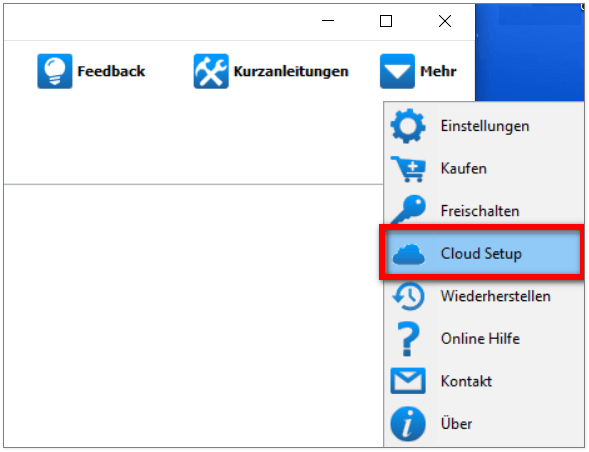Click the Über info icon
The width and height of the screenshot is (589, 452).
point(408,424)
